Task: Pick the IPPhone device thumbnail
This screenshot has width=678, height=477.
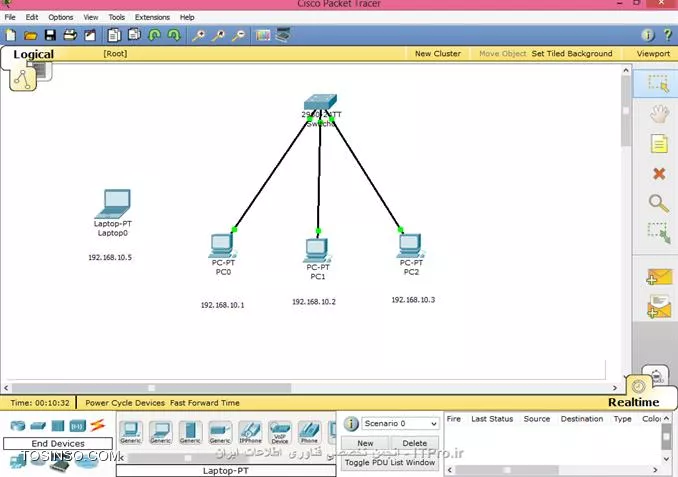Action: point(250,432)
